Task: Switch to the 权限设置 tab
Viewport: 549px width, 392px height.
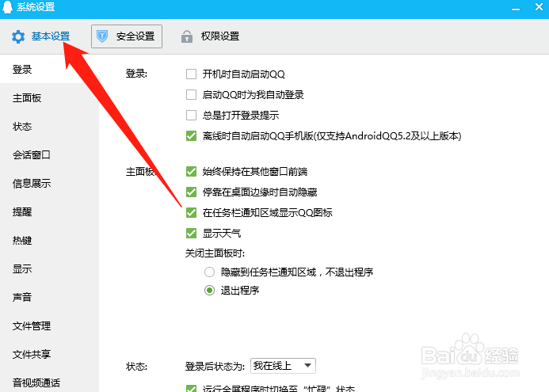Action: tap(210, 36)
